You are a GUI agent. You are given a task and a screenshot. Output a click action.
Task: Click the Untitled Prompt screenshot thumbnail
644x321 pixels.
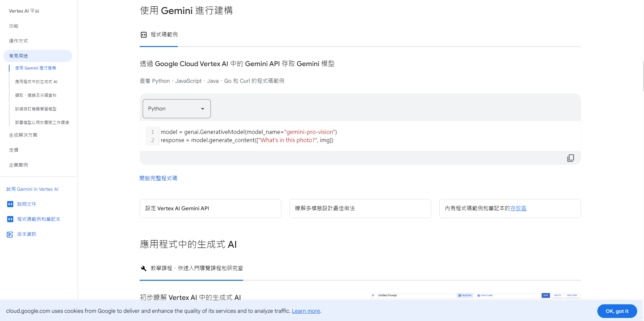[476, 296]
